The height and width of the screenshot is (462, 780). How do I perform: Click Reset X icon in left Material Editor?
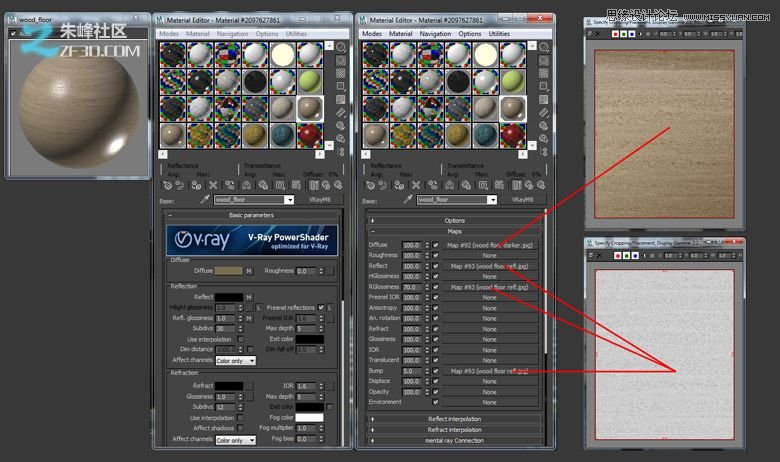(x=213, y=185)
